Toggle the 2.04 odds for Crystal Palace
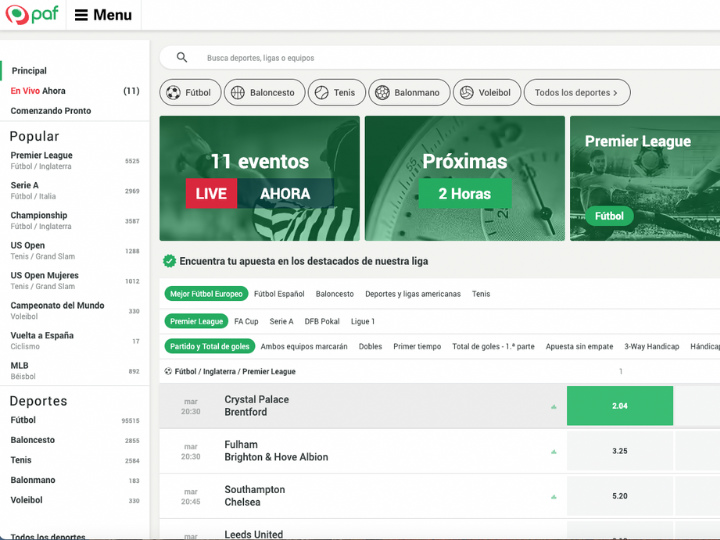The image size is (720, 540). tap(620, 406)
